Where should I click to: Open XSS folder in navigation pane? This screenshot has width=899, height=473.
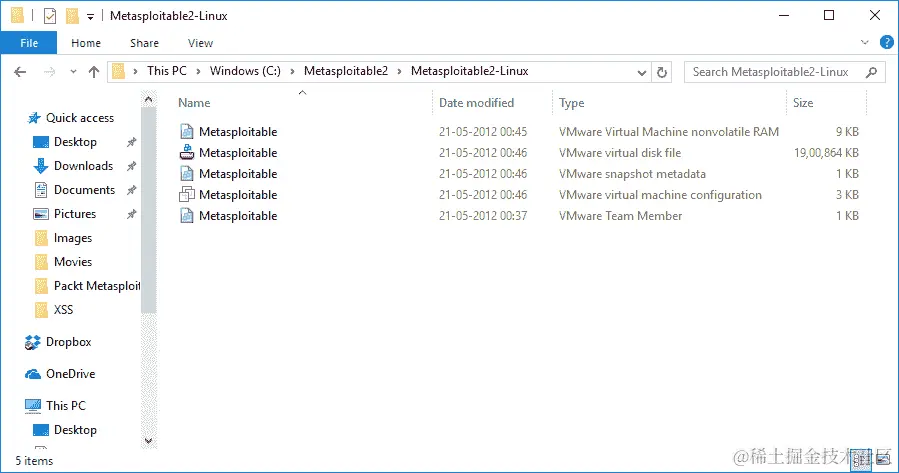point(63,310)
